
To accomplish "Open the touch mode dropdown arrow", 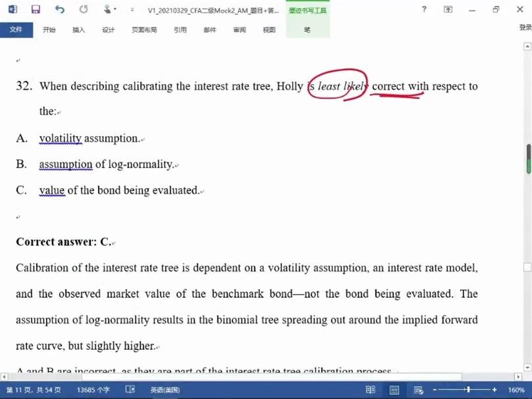I will point(116,10).
